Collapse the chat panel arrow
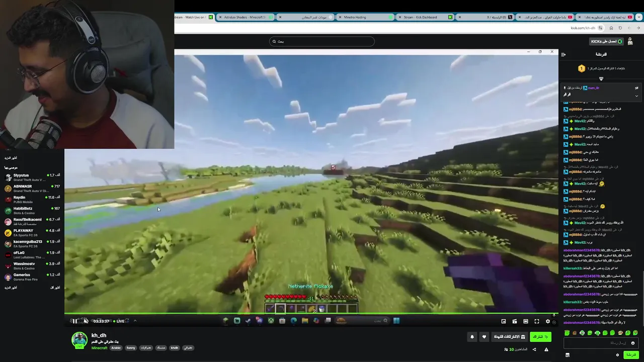644x362 pixels. [x=563, y=54]
